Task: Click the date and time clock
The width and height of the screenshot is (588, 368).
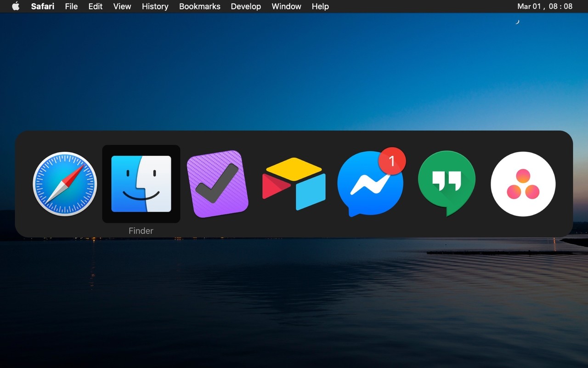Action: [545, 6]
